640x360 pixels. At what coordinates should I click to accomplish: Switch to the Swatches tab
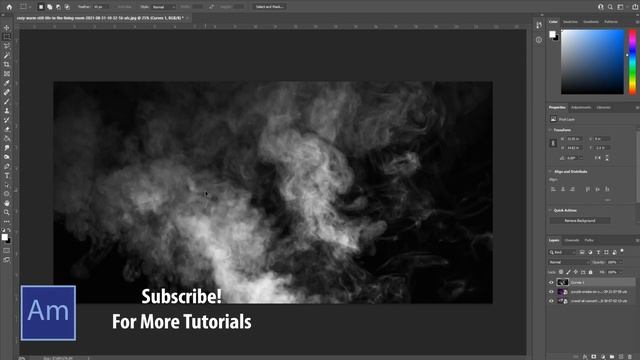pyautogui.click(x=570, y=22)
